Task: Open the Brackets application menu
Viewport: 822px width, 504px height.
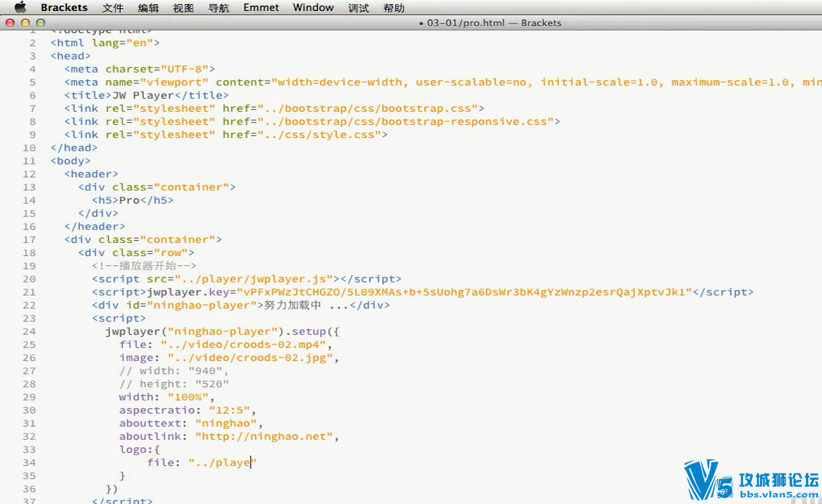Action: pyautogui.click(x=64, y=8)
